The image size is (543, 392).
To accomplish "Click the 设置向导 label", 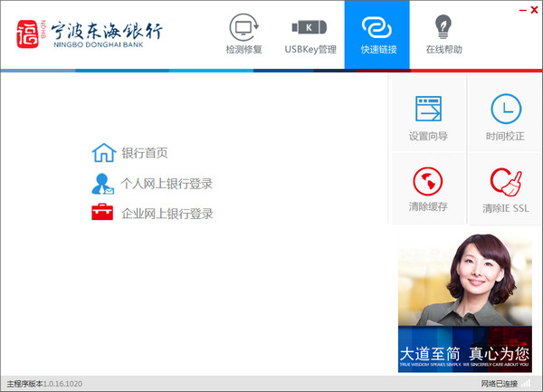I will [x=428, y=136].
